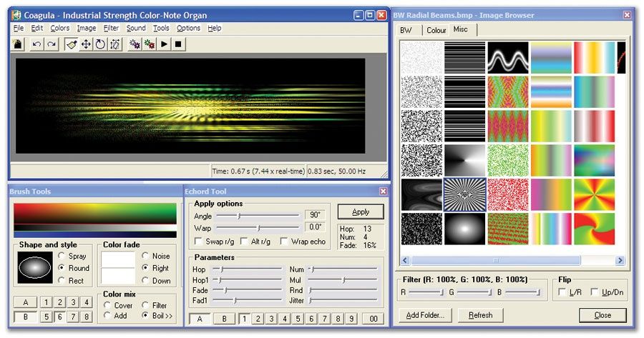Select the rotate tool icon
Screen dimensions: 644x338
point(100,44)
